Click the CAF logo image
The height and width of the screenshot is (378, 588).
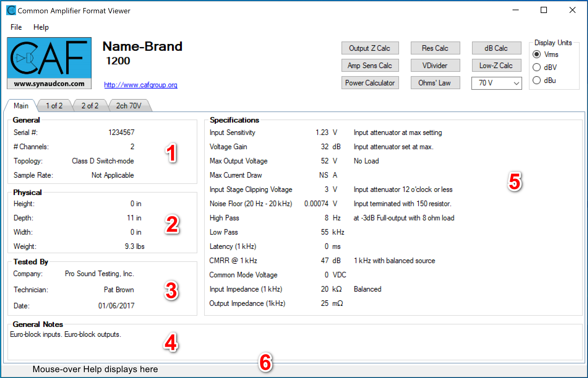49,63
